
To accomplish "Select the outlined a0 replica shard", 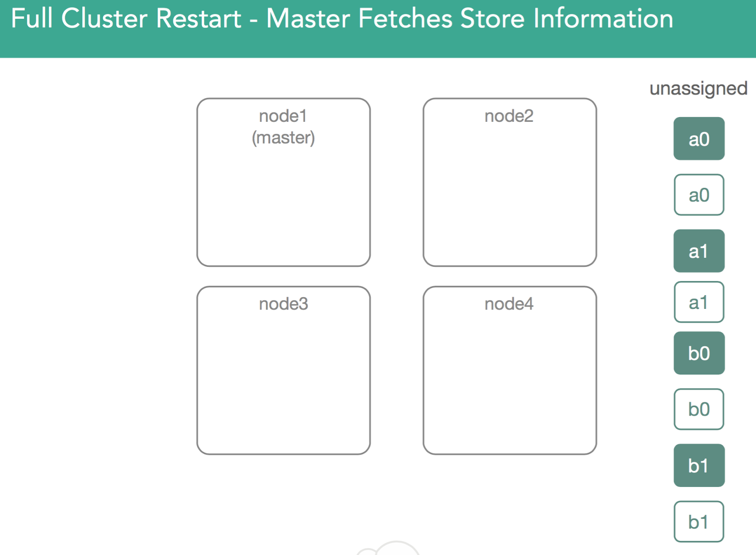I will point(699,195).
